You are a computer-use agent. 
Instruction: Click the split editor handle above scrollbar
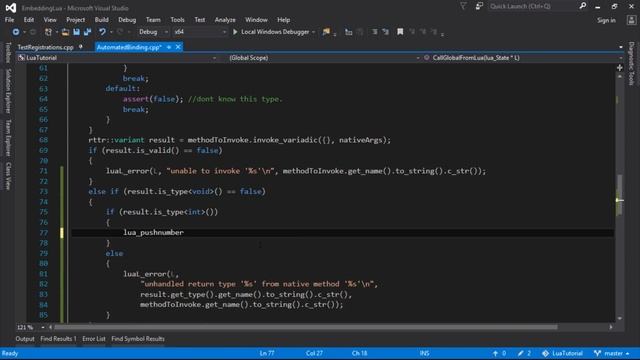tap(620, 68)
